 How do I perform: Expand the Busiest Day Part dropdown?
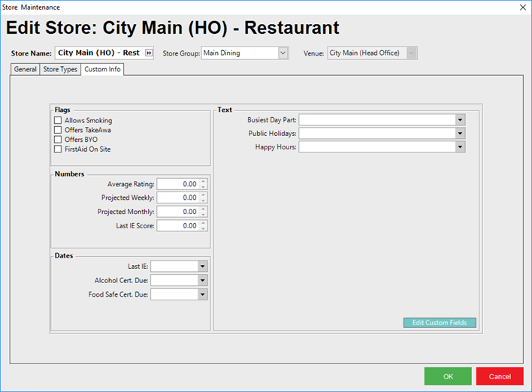point(459,119)
